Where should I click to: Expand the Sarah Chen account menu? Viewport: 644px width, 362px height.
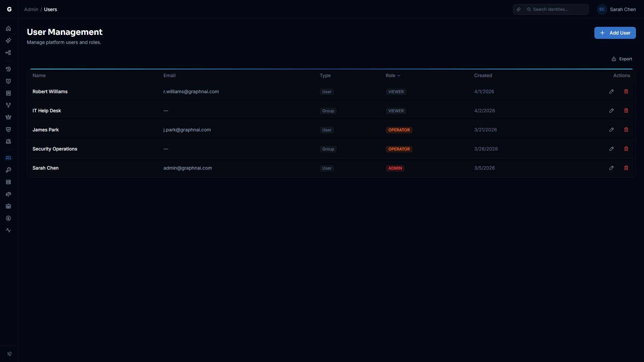tap(616, 9)
